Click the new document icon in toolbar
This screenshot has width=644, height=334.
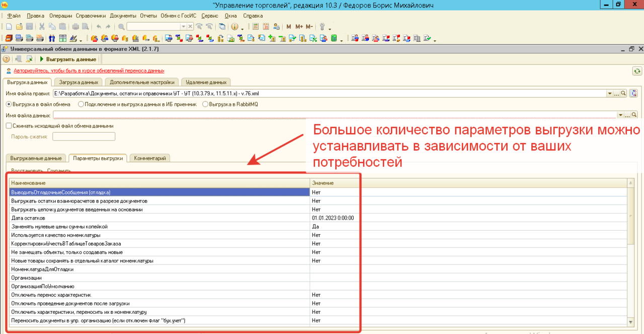pyautogui.click(x=9, y=27)
